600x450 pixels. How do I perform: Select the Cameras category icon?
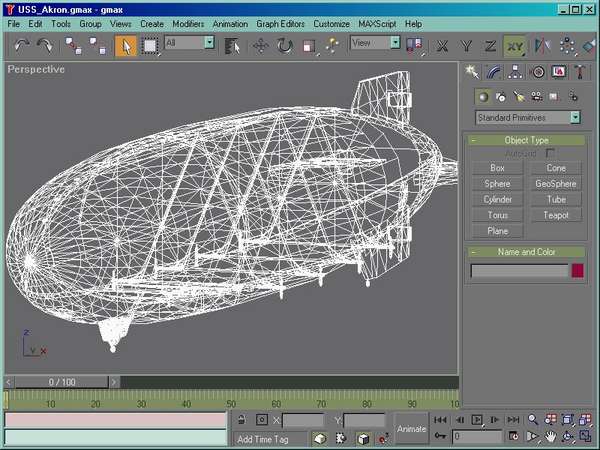tap(537, 96)
